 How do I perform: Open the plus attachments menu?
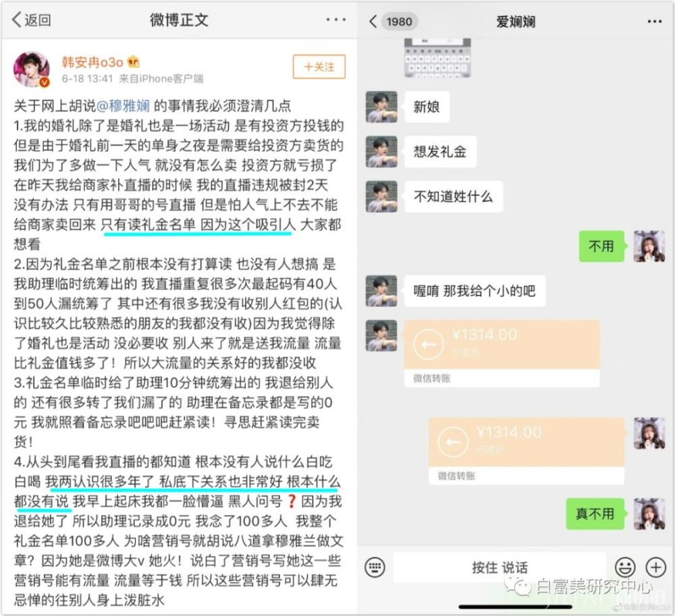[x=655, y=567]
